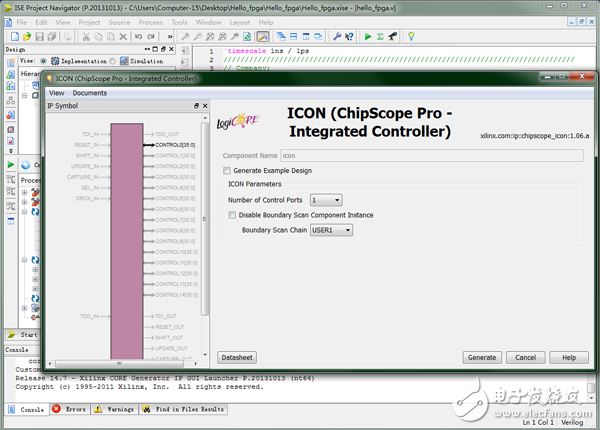The height and width of the screenshot is (430, 600).
Task: Open the View menu in ICON dialog
Action: pos(56,93)
